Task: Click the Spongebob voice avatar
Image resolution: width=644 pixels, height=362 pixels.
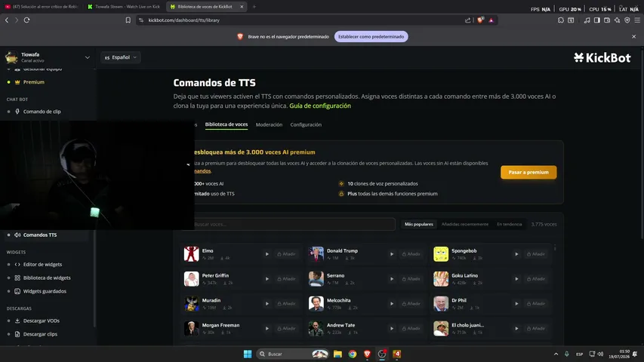Action: 441,254
